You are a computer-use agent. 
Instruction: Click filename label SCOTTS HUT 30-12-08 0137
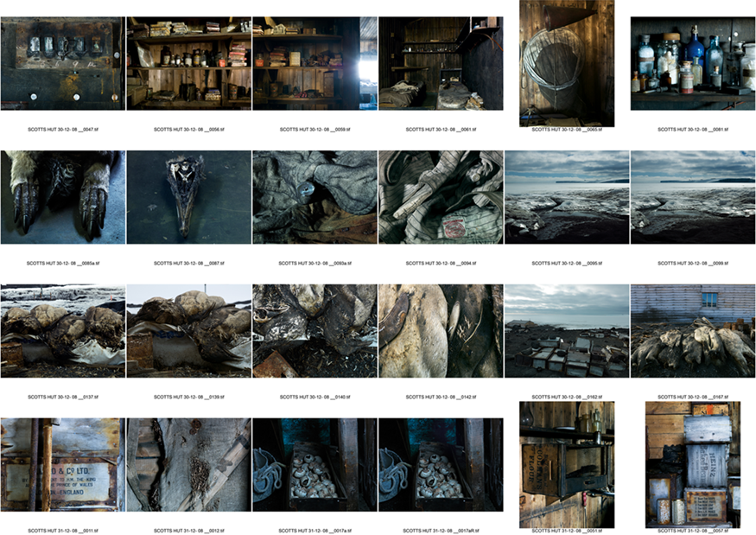pos(63,397)
